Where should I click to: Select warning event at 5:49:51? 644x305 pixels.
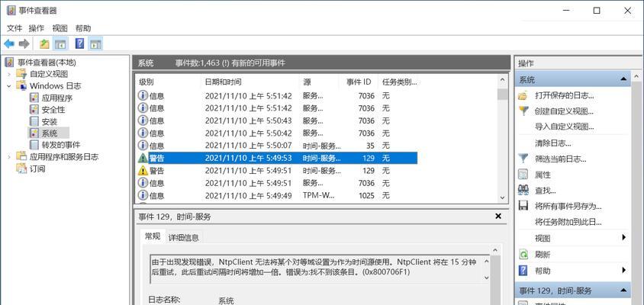277,170
